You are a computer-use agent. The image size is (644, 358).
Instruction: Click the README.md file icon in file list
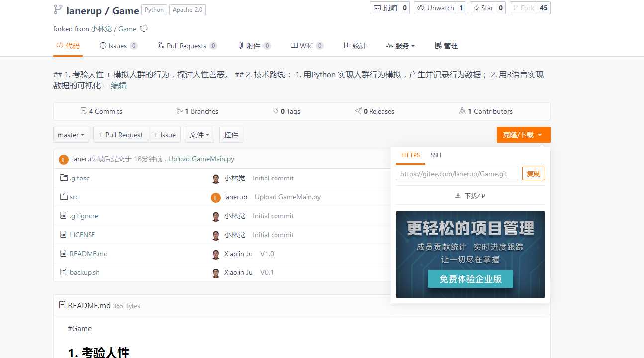coord(63,254)
